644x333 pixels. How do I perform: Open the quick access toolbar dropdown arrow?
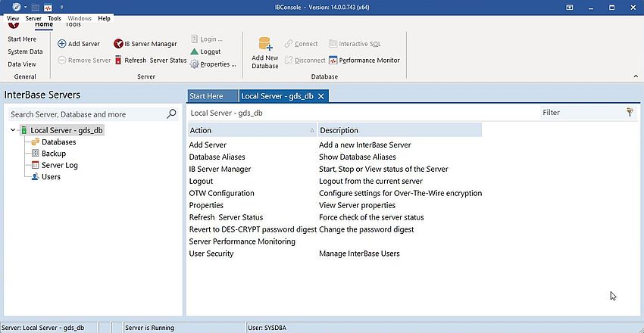tap(61, 8)
